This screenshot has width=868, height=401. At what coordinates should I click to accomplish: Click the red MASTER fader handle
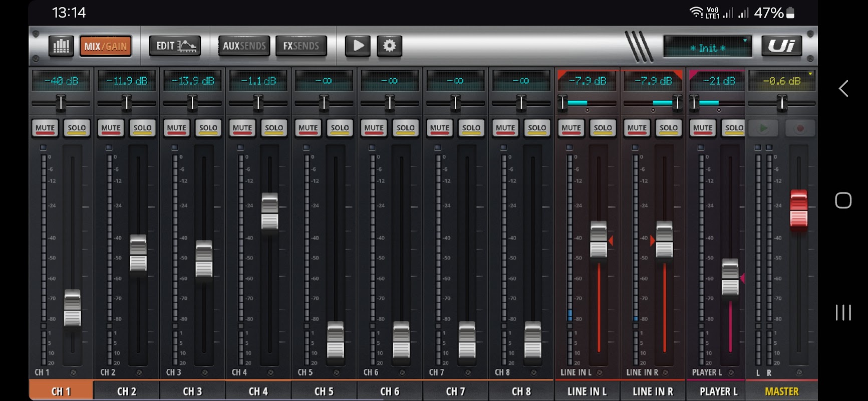[x=798, y=209]
